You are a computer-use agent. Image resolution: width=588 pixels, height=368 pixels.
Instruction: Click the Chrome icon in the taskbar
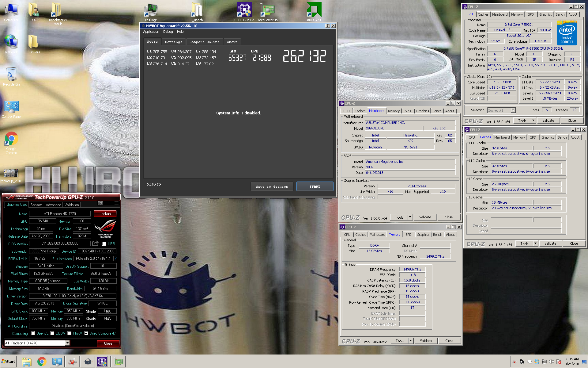click(42, 362)
